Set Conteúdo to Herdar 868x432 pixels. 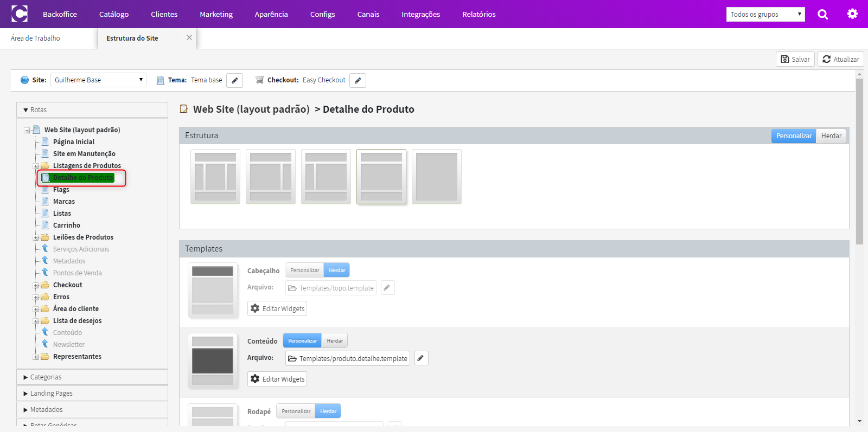coord(335,341)
